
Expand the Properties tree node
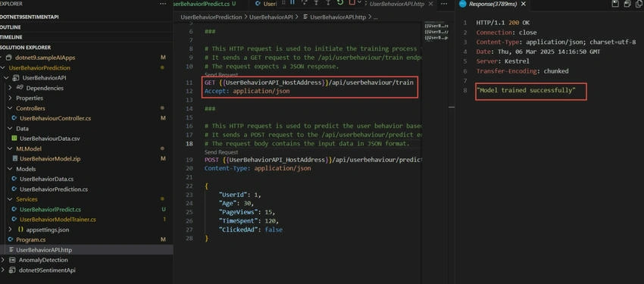coord(11,98)
